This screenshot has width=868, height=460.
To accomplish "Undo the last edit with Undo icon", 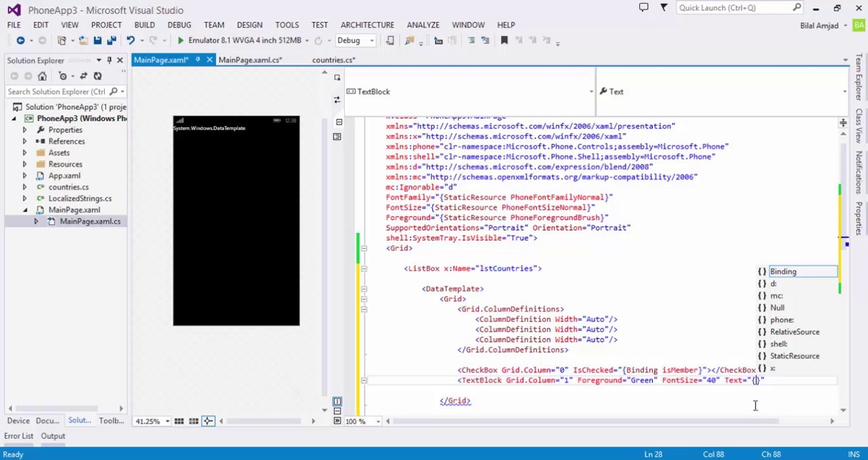I will [x=130, y=40].
